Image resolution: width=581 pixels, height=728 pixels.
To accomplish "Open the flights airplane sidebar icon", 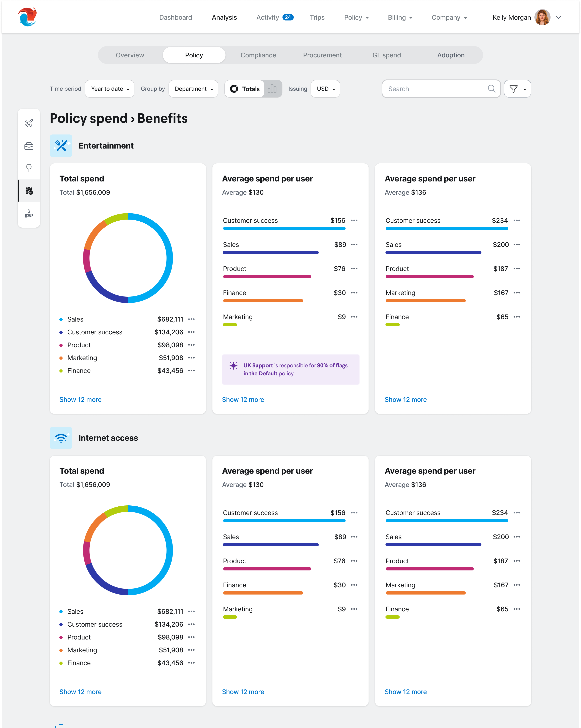I will point(29,123).
